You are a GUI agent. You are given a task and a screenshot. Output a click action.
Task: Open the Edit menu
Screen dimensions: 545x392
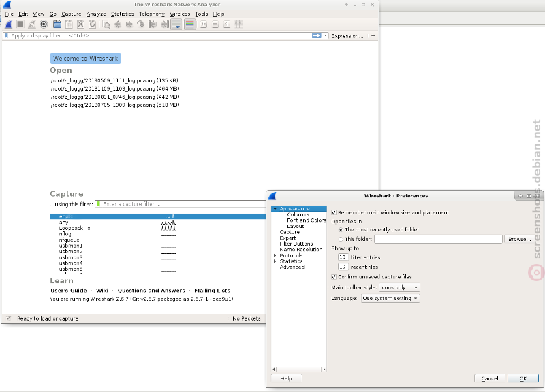[23, 14]
